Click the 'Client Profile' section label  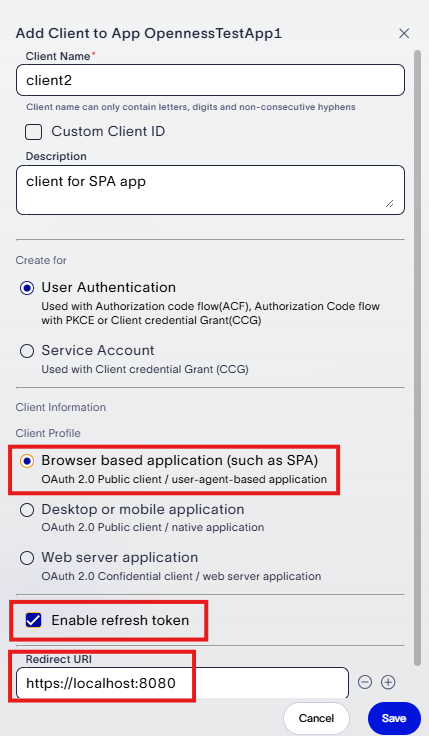coord(48,433)
